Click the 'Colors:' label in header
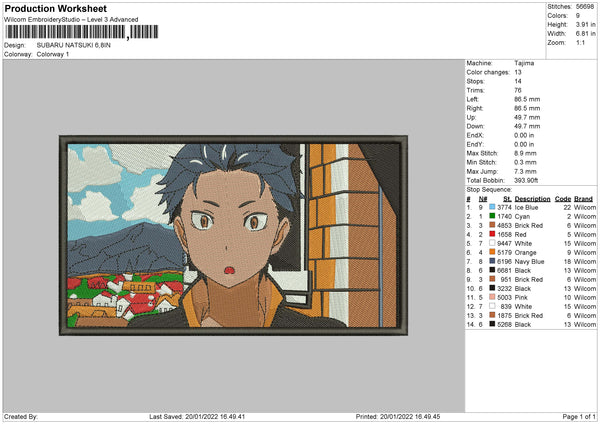Viewport: 600px width, 424px height. coord(557,16)
